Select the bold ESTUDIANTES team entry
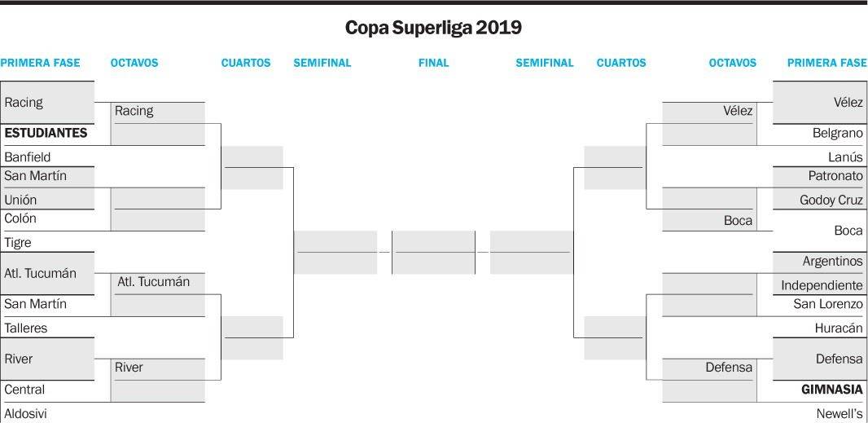This screenshot has width=868, height=423. pos(46,133)
